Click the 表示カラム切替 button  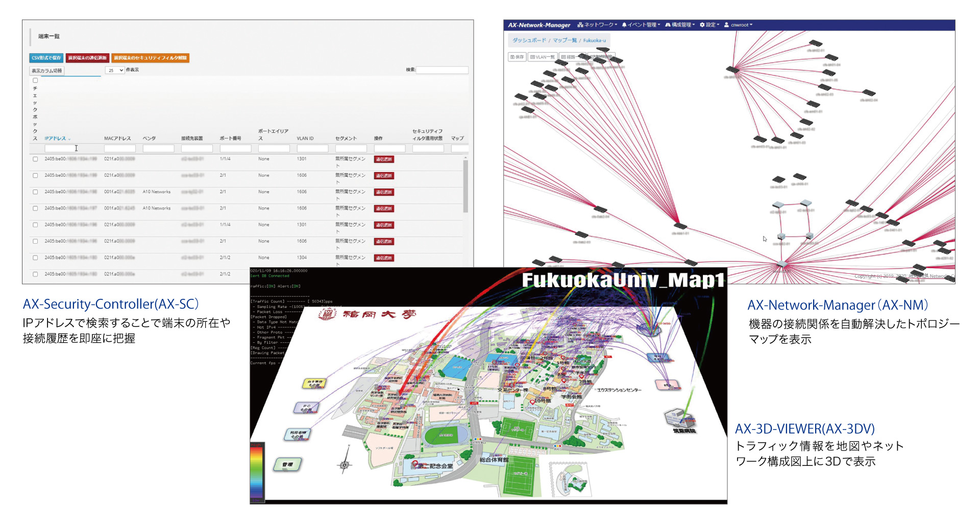[x=46, y=70]
